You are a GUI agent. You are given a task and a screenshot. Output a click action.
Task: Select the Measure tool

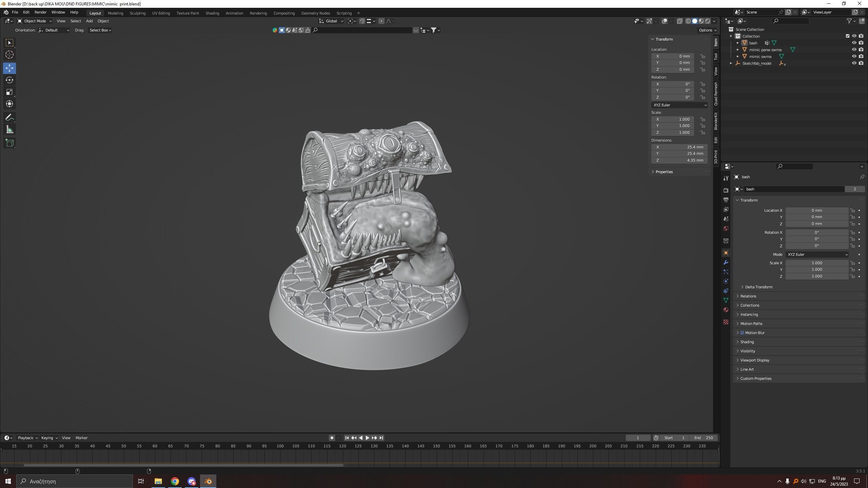9,129
